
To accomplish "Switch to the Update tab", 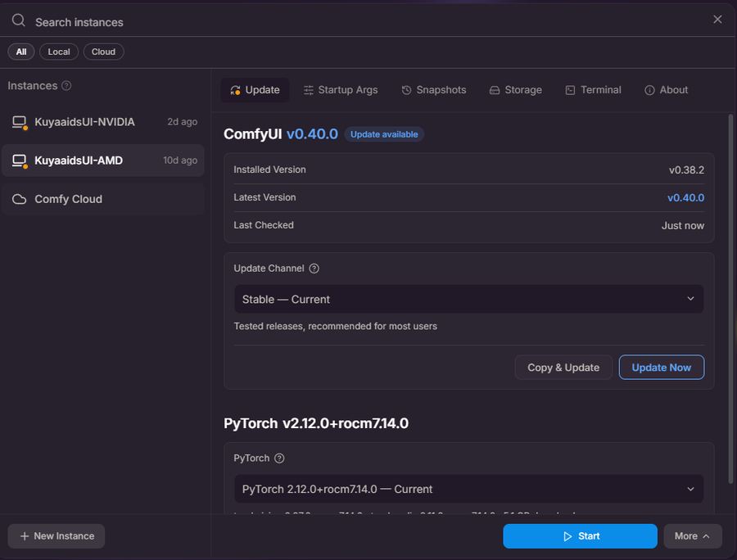I will coord(255,90).
